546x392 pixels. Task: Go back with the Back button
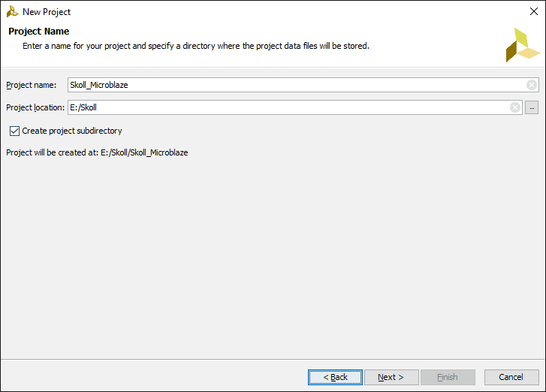pos(335,377)
